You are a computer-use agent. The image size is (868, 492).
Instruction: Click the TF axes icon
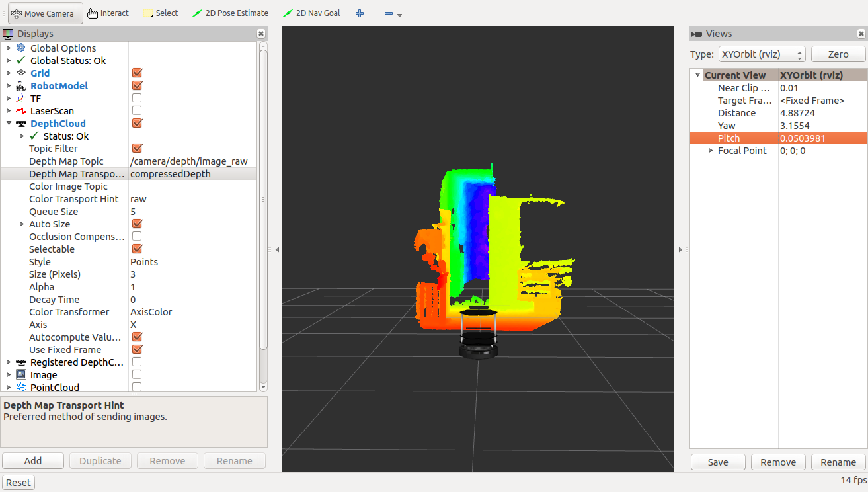click(21, 98)
